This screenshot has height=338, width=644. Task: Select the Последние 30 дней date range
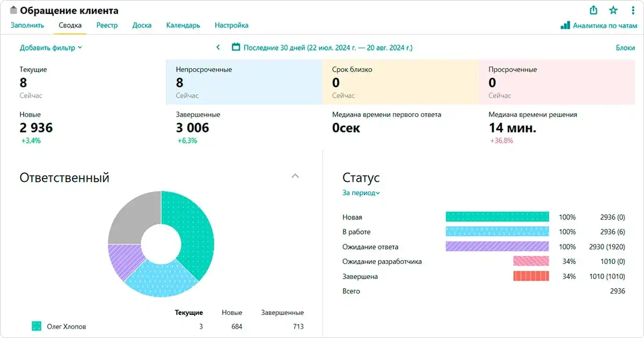point(328,48)
